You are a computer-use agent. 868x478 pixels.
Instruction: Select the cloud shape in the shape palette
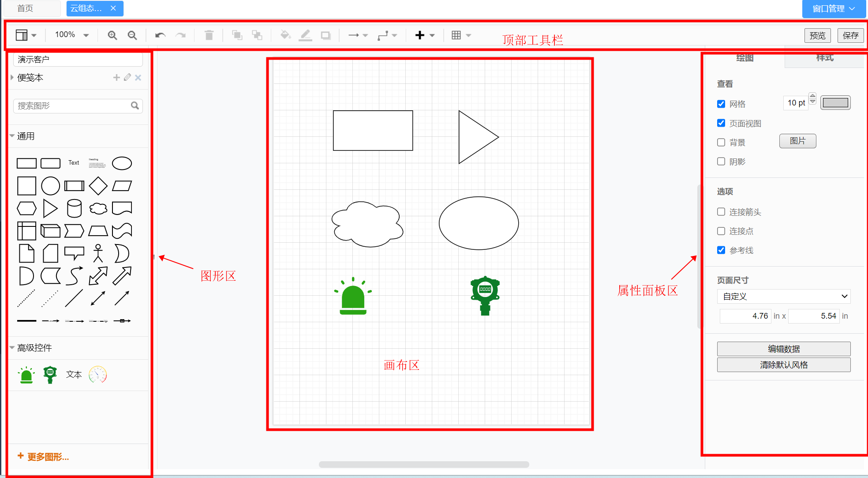[x=98, y=208]
